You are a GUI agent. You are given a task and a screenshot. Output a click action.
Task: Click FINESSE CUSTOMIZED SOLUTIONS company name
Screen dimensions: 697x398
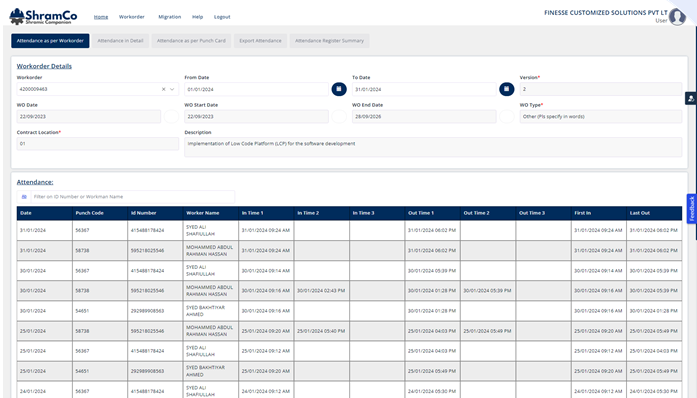(x=606, y=13)
